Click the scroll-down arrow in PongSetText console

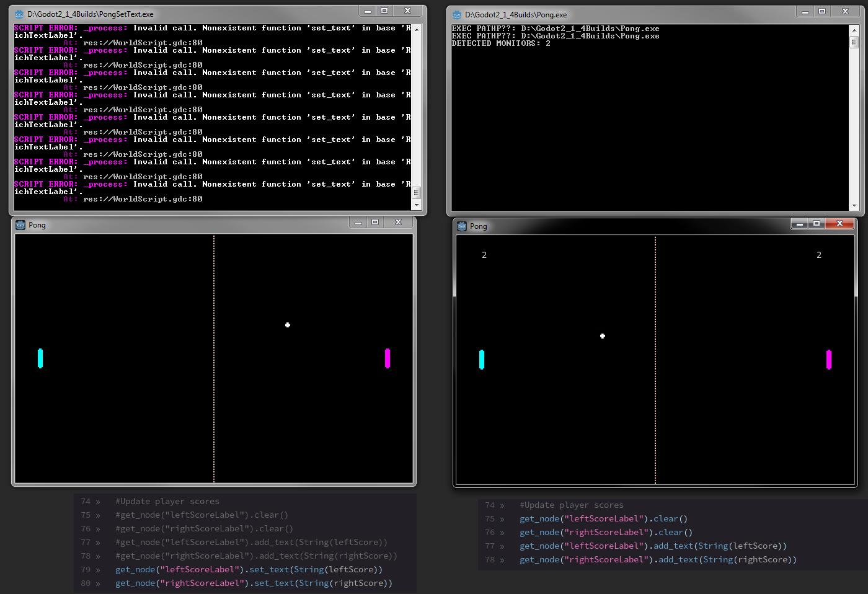(x=417, y=205)
